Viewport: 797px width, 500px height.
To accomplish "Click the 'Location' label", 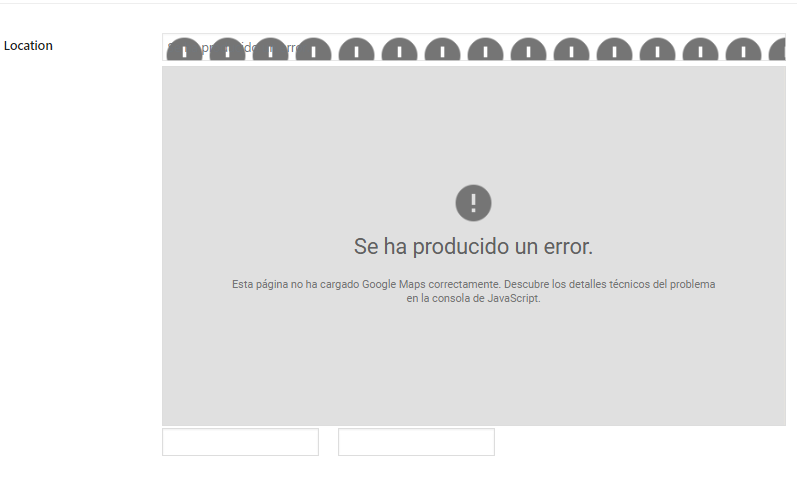I will 28,46.
